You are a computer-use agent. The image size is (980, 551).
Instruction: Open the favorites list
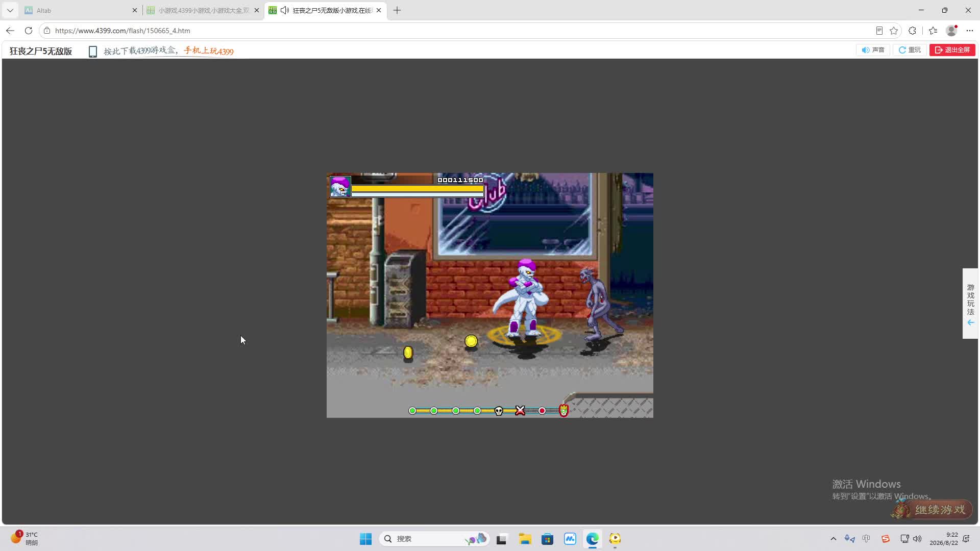click(933, 31)
